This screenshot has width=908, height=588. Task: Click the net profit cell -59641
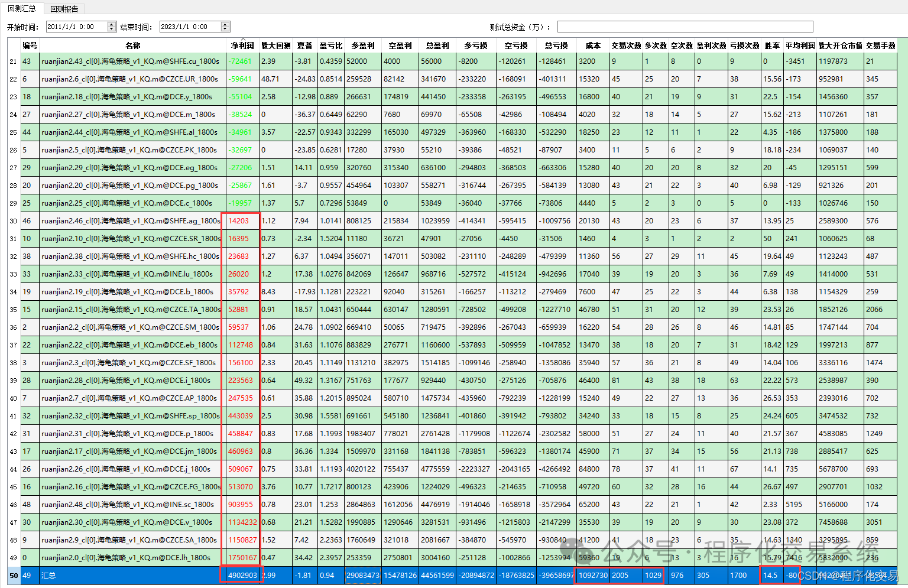pos(242,79)
